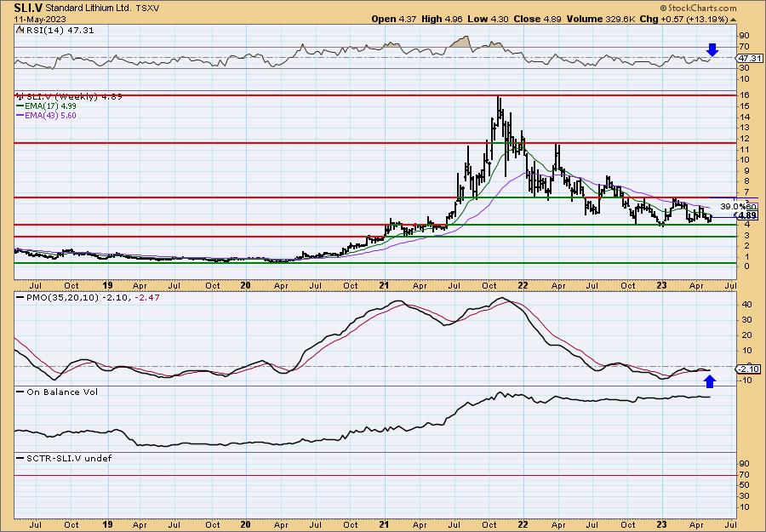Click the company name Standard Lithium Ltd.
The height and width of the screenshot is (532, 766).
[x=89, y=8]
